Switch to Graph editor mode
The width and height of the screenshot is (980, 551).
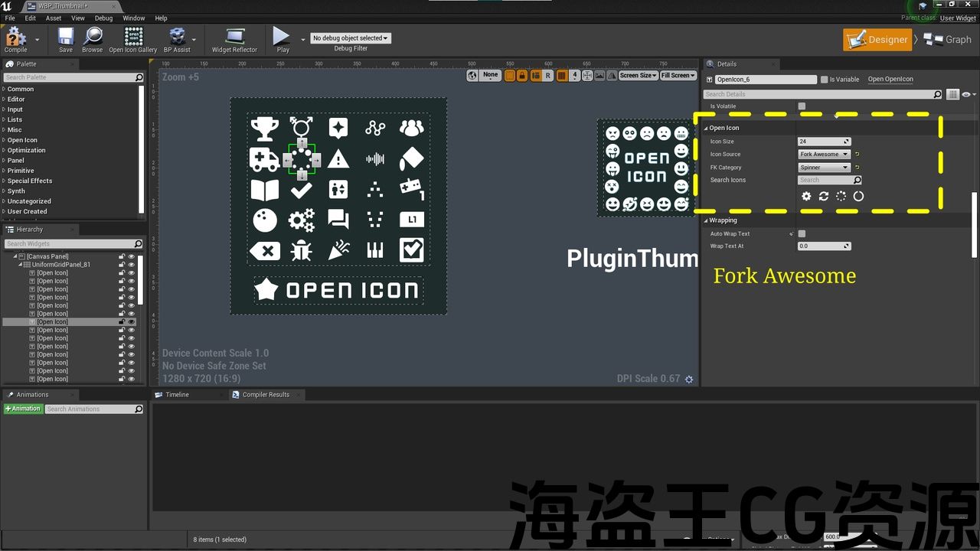(948, 40)
